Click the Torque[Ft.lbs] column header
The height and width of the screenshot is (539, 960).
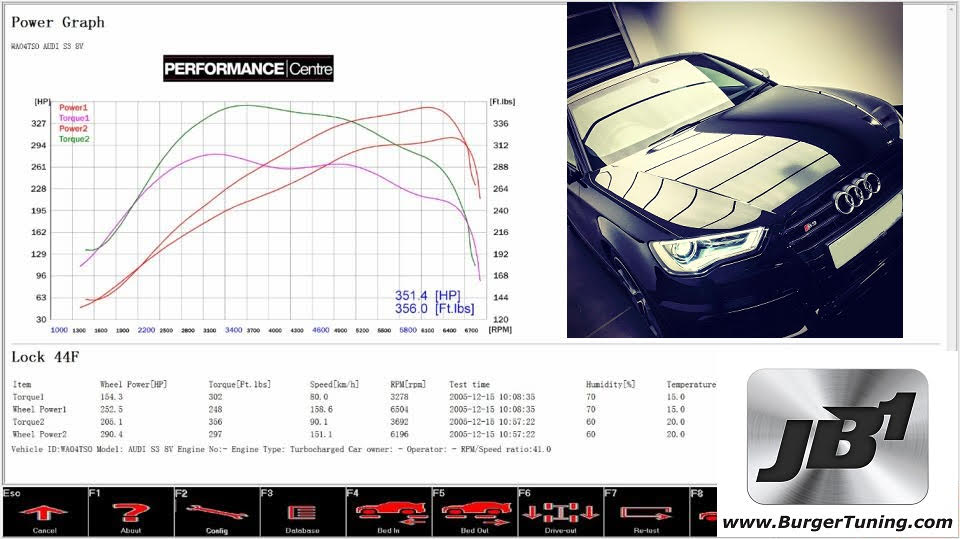(239, 385)
